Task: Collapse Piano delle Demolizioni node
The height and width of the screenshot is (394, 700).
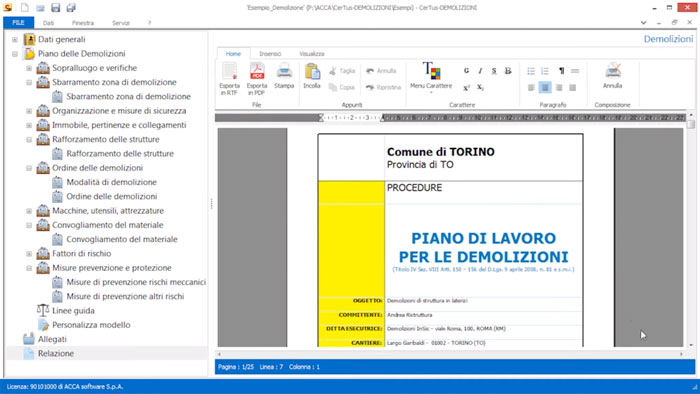Action: pos(15,54)
